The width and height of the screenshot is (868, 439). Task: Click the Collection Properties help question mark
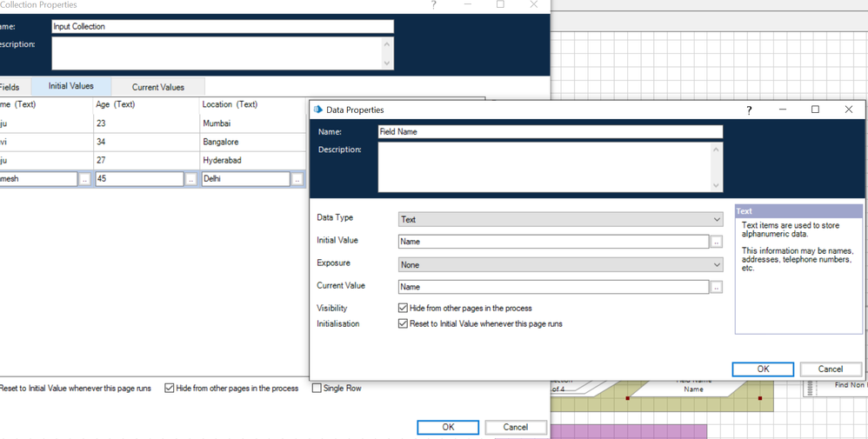(x=433, y=5)
